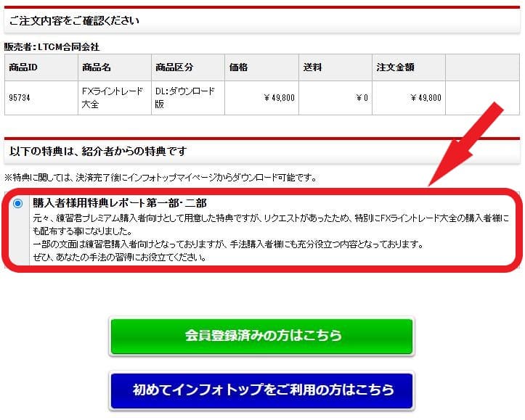Click the note about インフォトップマイページ download
This screenshot has height=420, width=525.
point(160,178)
